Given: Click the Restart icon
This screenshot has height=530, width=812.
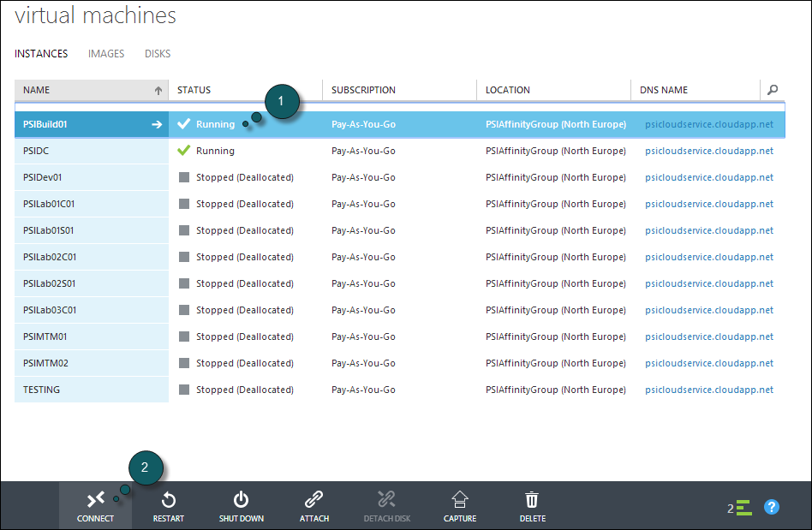Looking at the screenshot, I should (x=168, y=500).
